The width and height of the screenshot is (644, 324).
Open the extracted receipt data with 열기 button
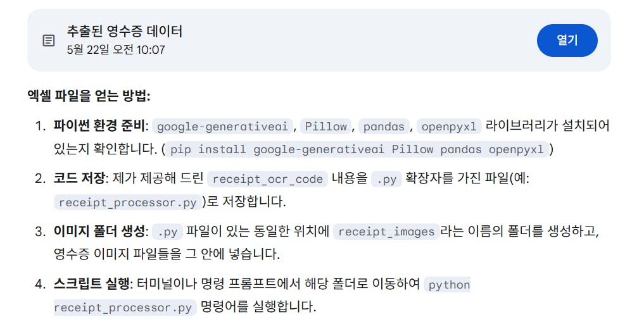(567, 40)
